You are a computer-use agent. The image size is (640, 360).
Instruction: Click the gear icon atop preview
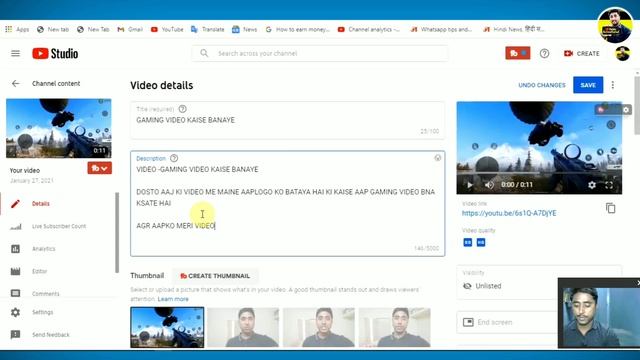[626, 109]
